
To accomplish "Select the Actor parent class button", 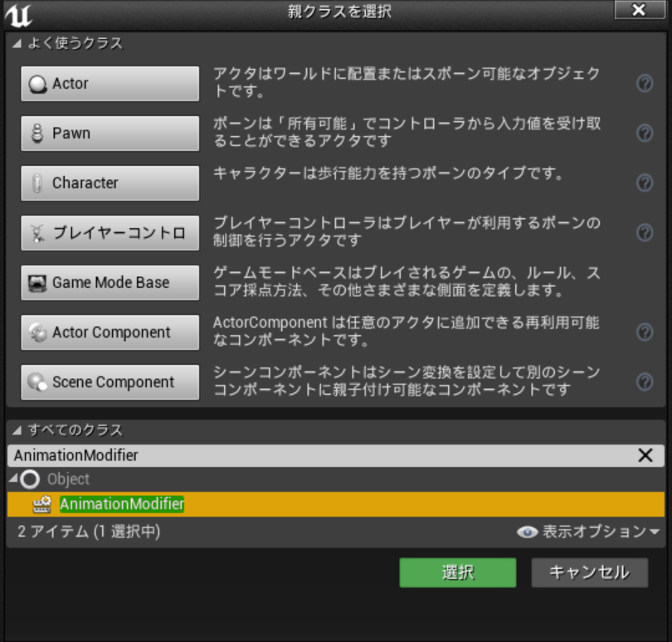I will [x=110, y=84].
